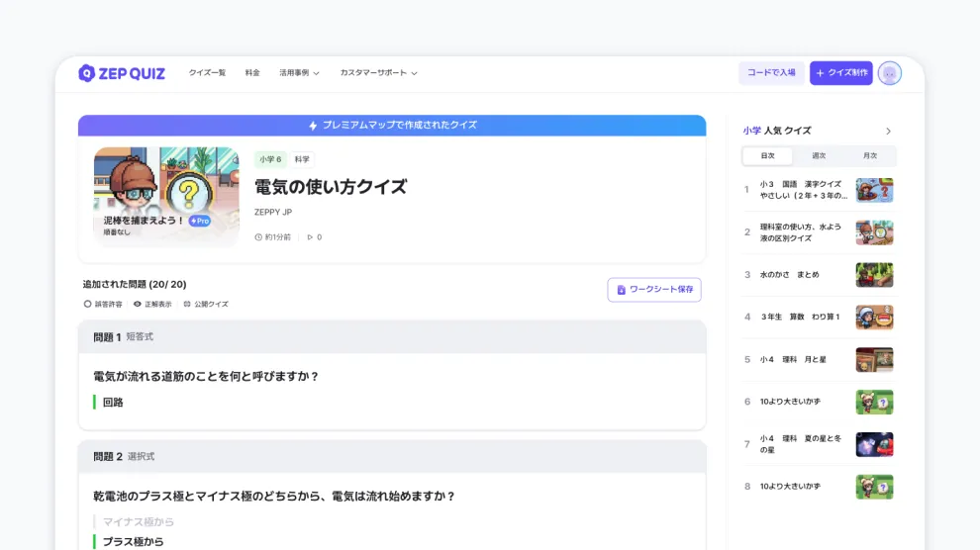980x550 pixels.
Task: Open thumbnail of 夏の星と冬の星 quiz
Action: click(874, 444)
